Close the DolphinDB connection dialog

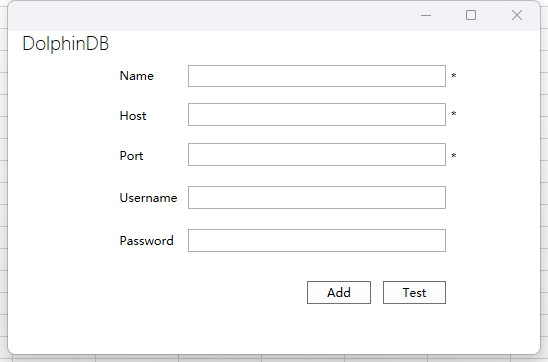pyautogui.click(x=517, y=15)
